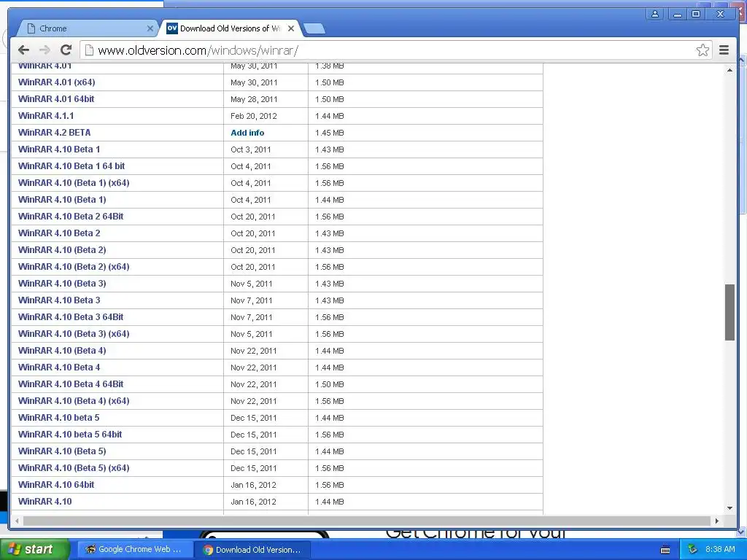
Task: Close the Download Old Versions tab
Action: tap(291, 28)
